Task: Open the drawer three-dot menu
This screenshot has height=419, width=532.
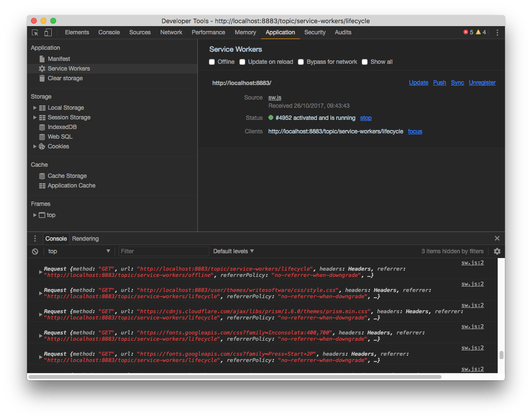Action: pos(35,239)
